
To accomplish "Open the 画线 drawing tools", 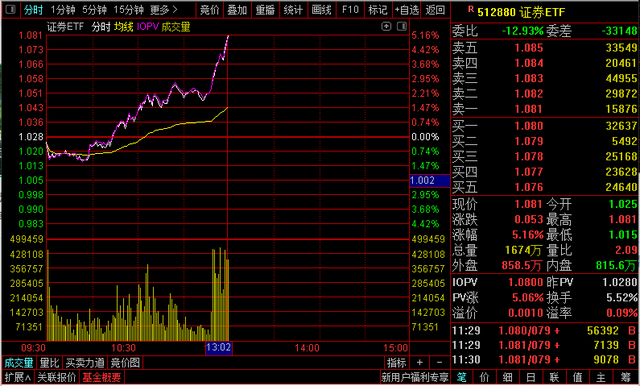I will pyautogui.click(x=321, y=10).
